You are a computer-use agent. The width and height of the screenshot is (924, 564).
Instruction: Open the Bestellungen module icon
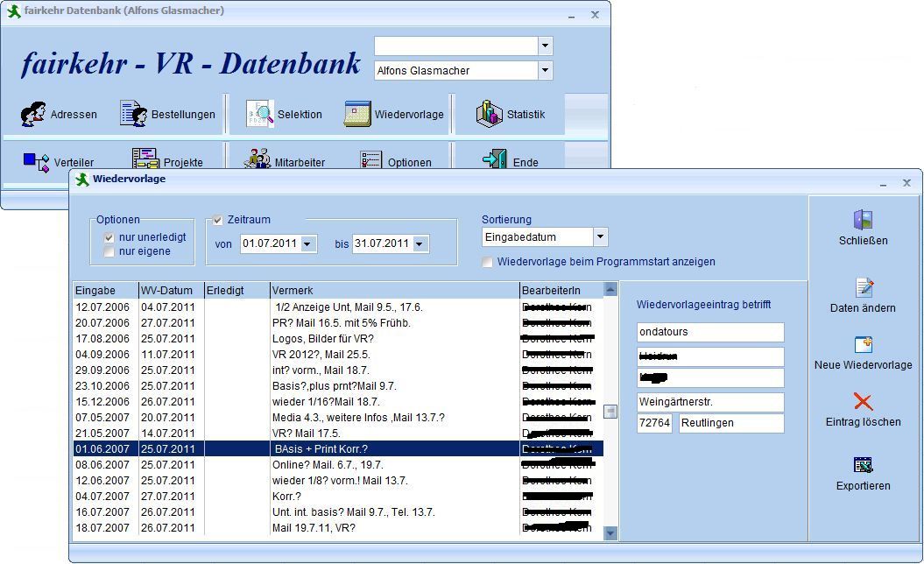134,114
